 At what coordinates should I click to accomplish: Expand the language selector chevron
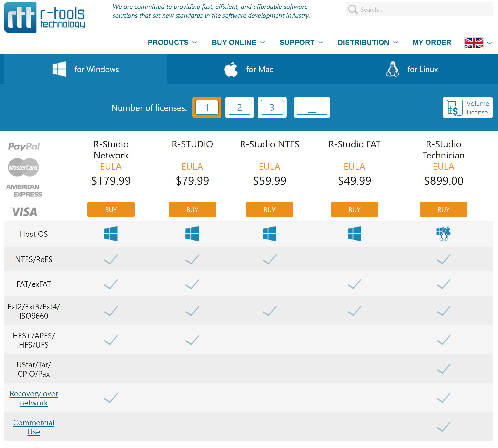click(x=489, y=43)
